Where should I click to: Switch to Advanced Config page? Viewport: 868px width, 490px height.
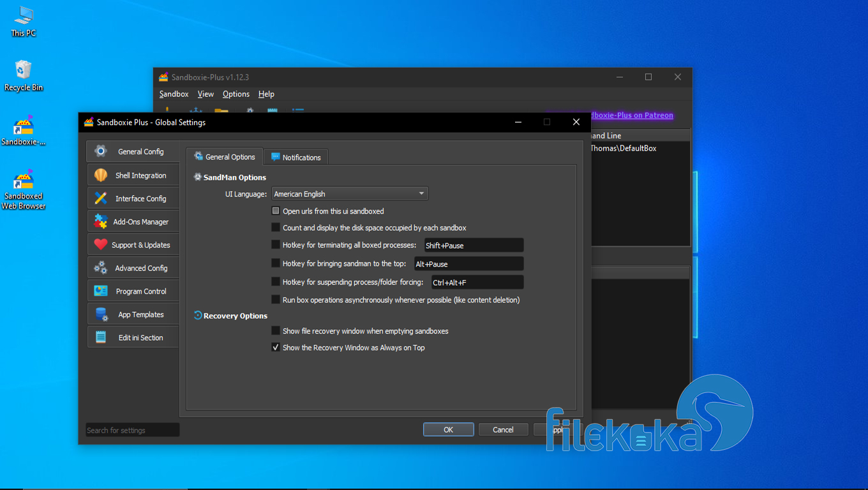(133, 268)
